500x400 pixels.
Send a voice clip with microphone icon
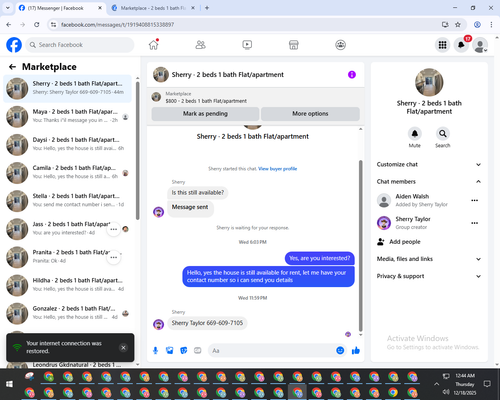(155, 350)
